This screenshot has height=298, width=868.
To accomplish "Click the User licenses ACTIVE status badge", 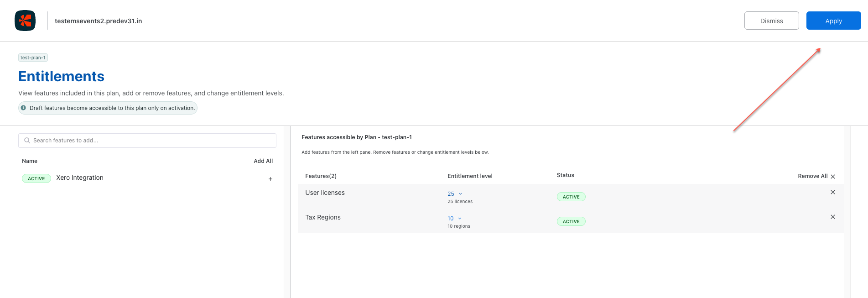I will click(x=571, y=197).
